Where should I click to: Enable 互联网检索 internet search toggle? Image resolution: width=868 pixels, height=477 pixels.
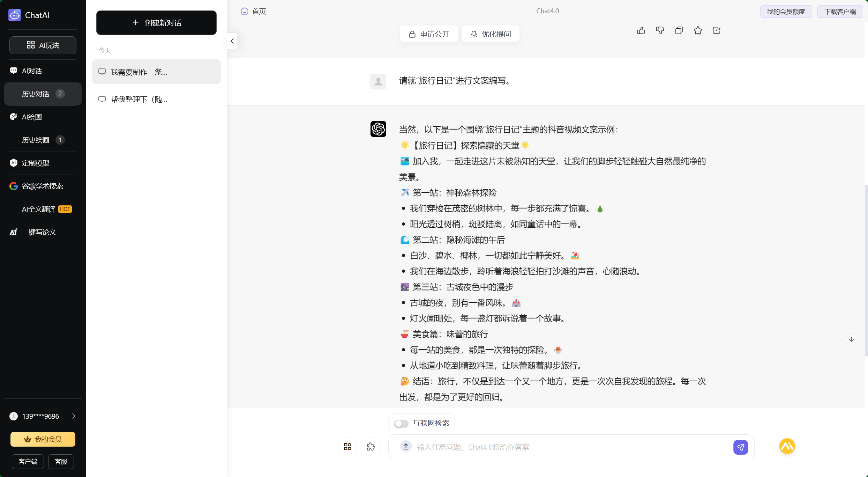tap(401, 423)
